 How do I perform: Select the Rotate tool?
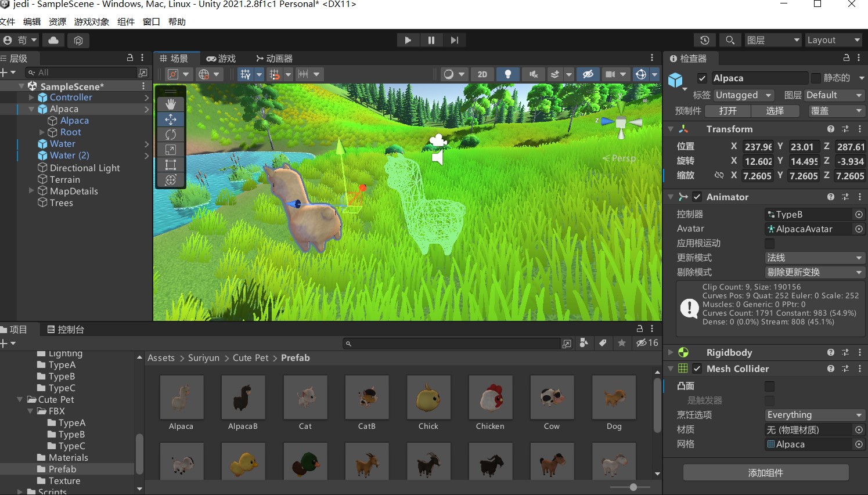tap(171, 134)
